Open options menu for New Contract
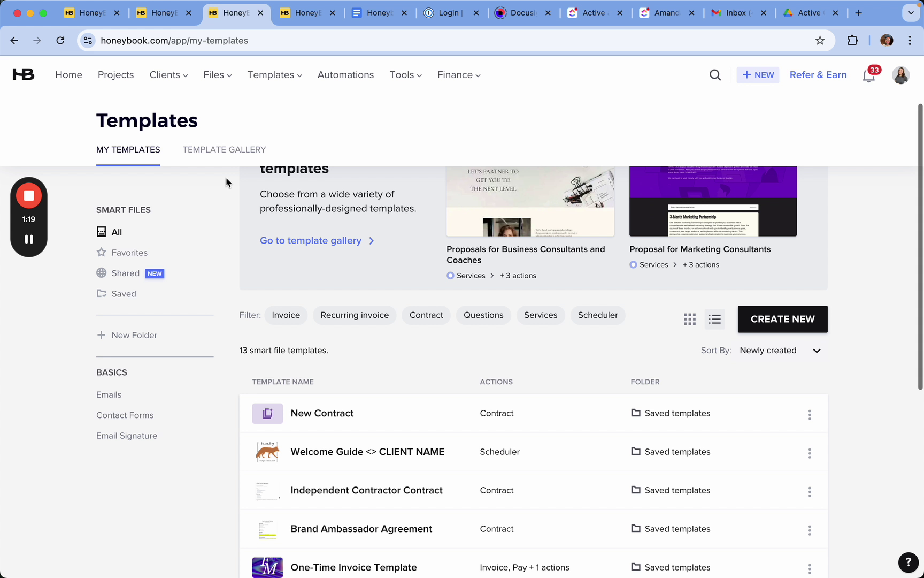 point(809,415)
